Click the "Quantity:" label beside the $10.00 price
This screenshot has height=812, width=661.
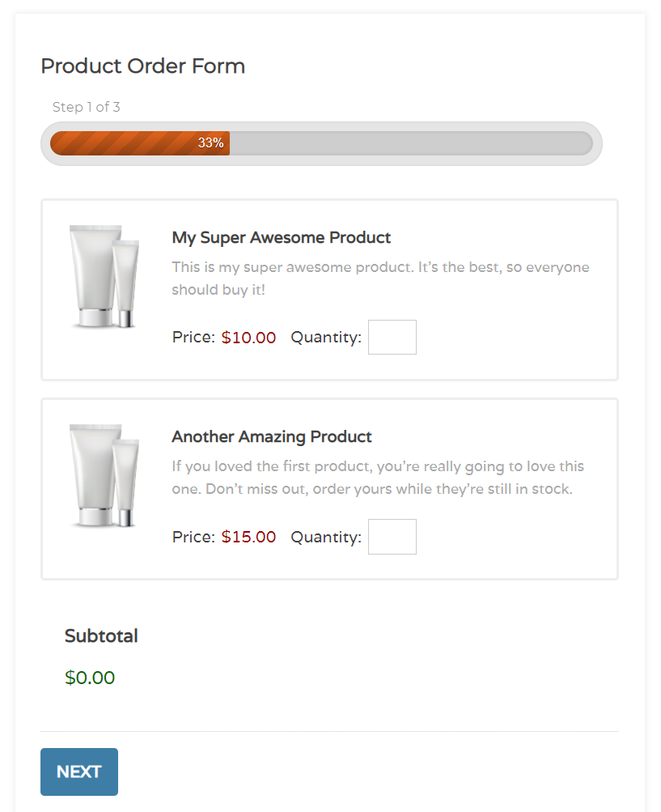[326, 338]
